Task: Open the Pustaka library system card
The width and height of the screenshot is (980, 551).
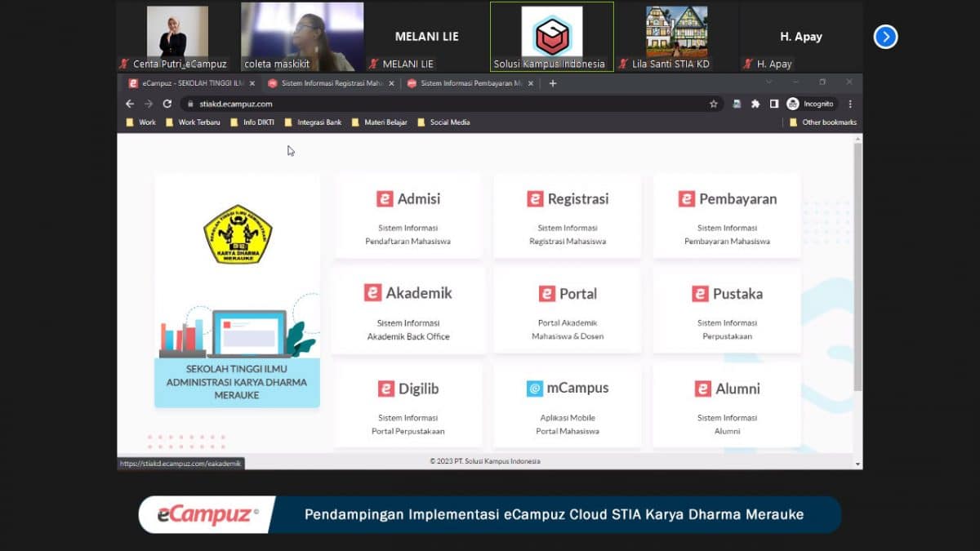Action: 727,311
